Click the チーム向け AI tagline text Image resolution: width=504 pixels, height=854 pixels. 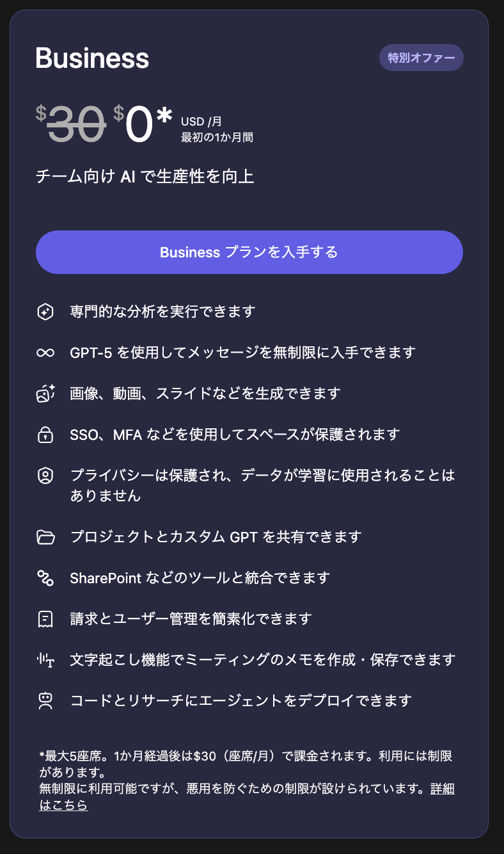click(145, 177)
